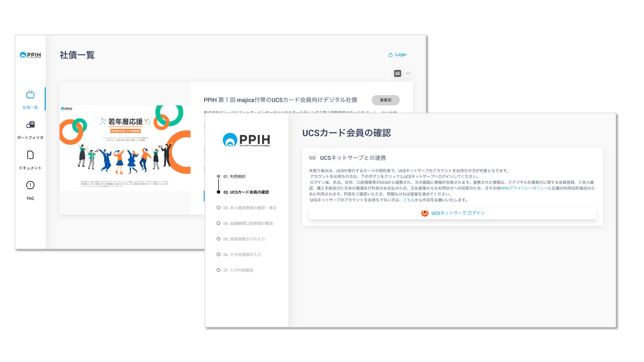Select step 02. UCSカード会員の確認
644x362 pixels.
[246, 192]
